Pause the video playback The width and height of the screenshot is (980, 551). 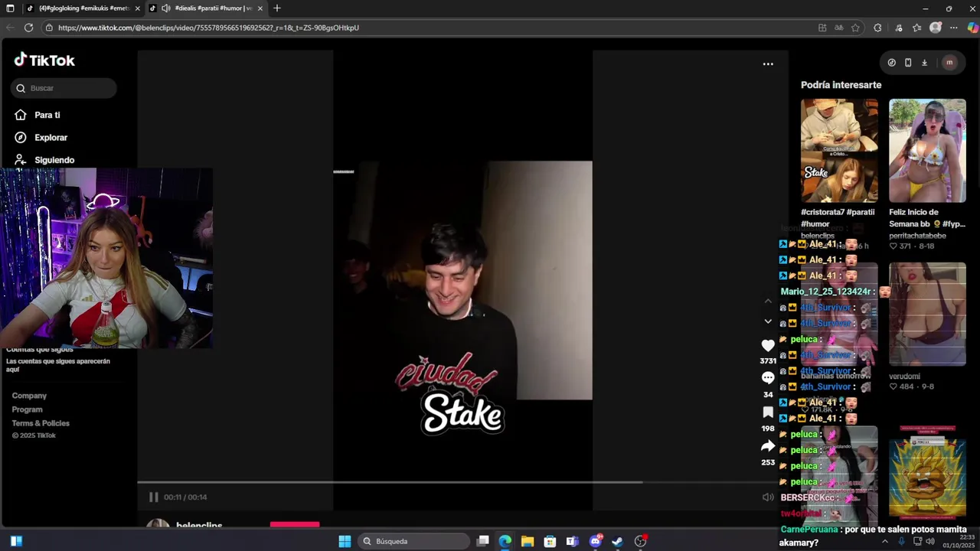click(153, 497)
